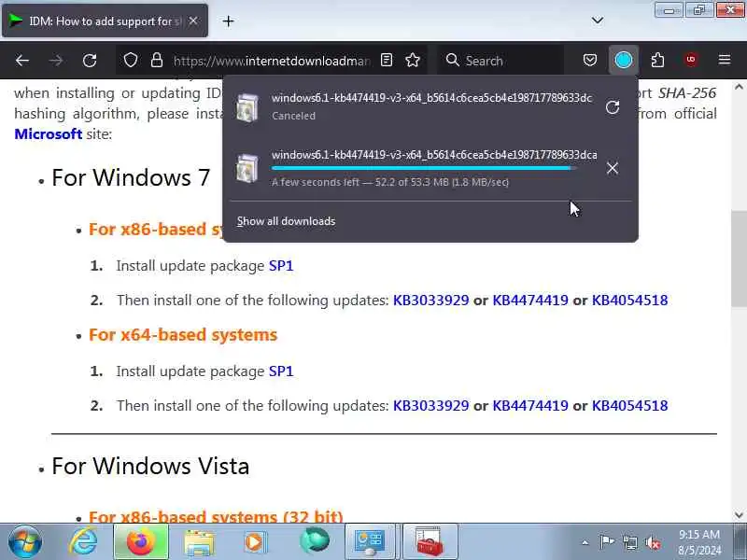Open KB3033929 link under x64-based systems
747x560 pixels.
(430, 406)
